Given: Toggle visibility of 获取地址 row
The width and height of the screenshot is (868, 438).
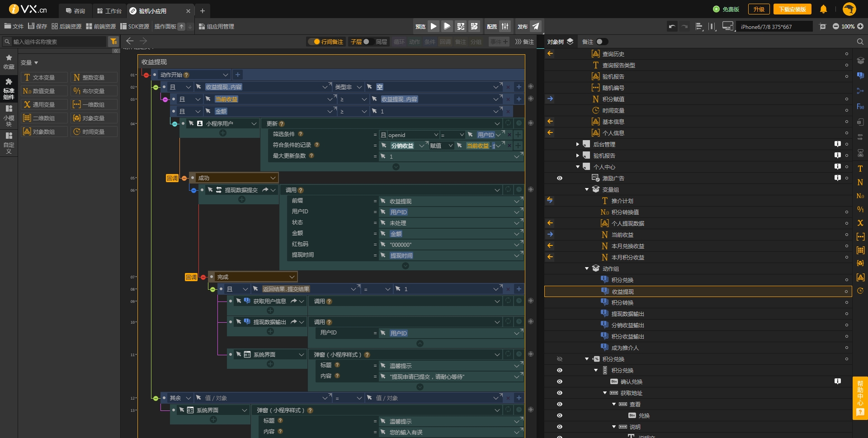Looking at the screenshot, I should [x=560, y=393].
